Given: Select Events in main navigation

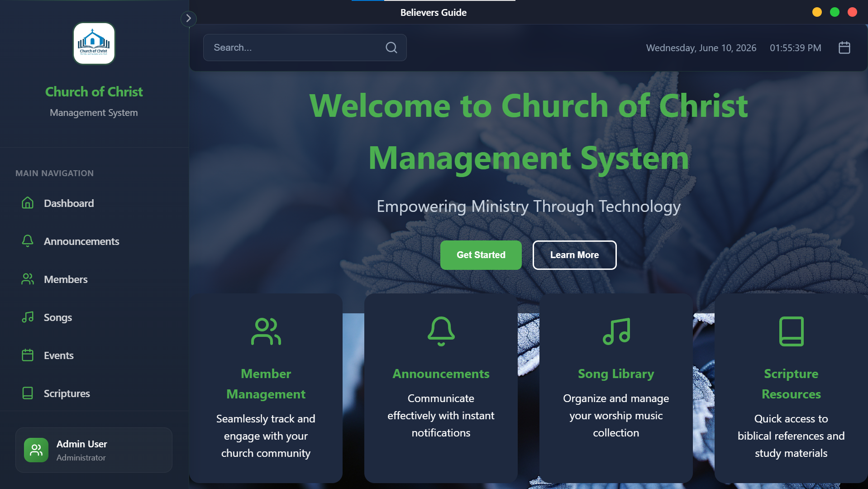Looking at the screenshot, I should [x=94, y=355].
